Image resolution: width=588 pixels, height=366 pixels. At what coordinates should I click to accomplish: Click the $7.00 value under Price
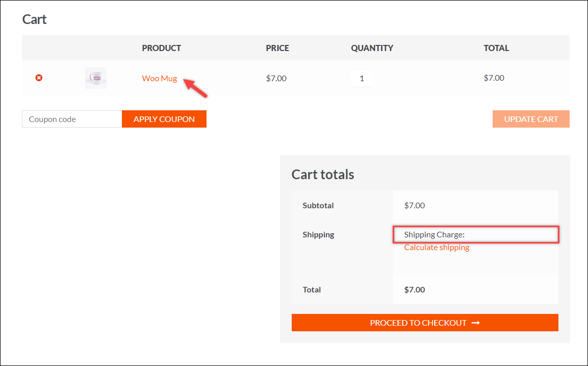pos(276,78)
